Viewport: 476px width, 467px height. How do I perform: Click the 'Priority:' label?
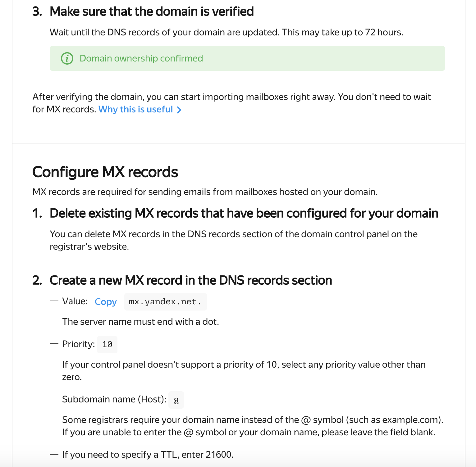pos(78,344)
